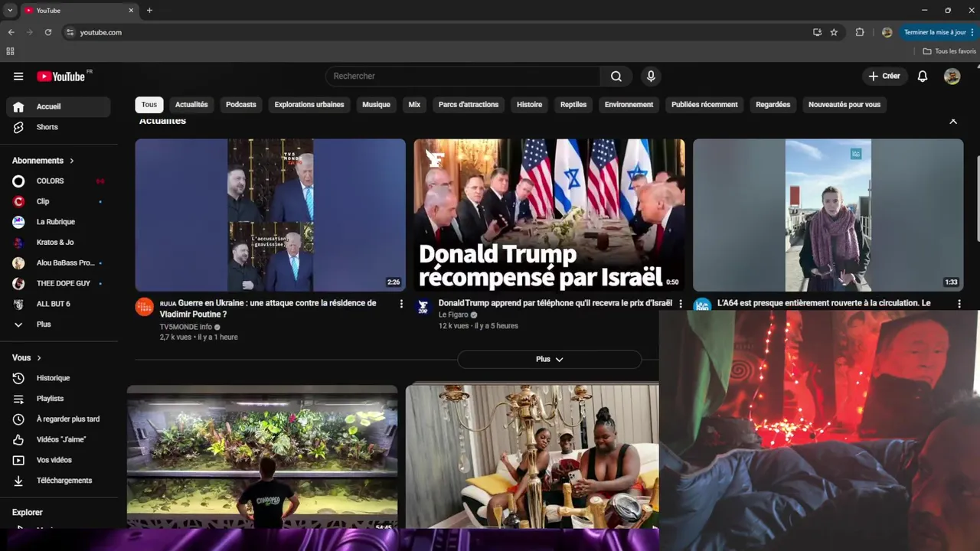Screen dimensions: 980x551
Task: Open Chrome apps grid in bookmarks bar
Action: [x=10, y=51]
